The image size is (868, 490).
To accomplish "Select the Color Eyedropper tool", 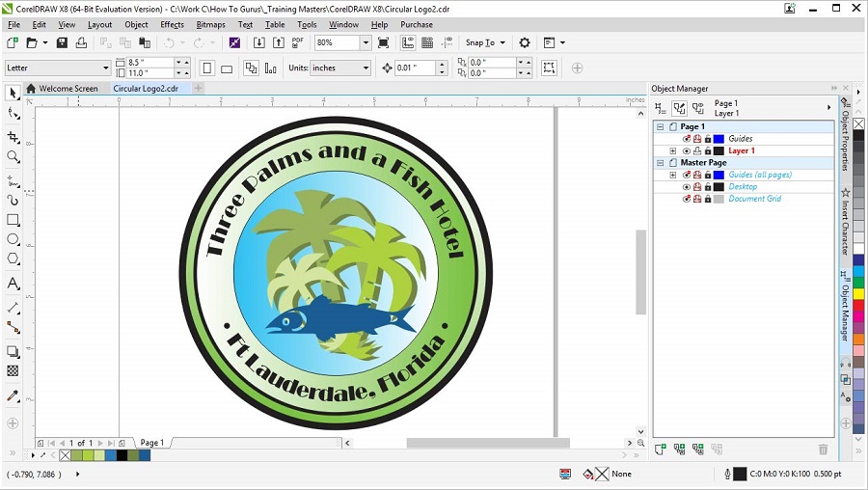I will click(14, 395).
